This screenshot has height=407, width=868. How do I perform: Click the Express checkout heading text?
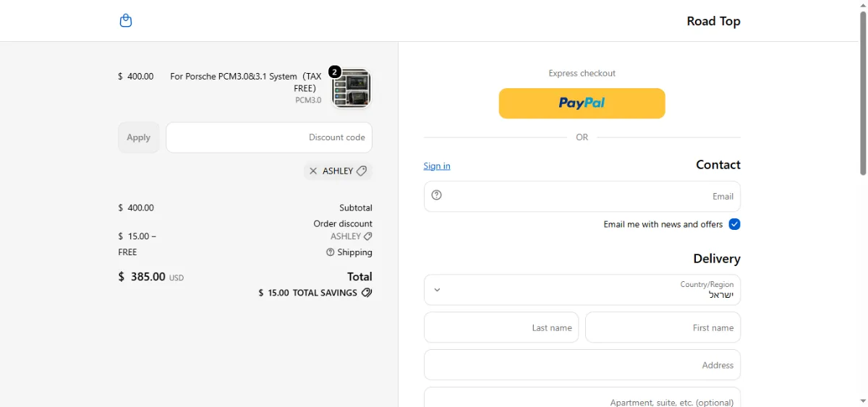point(582,73)
